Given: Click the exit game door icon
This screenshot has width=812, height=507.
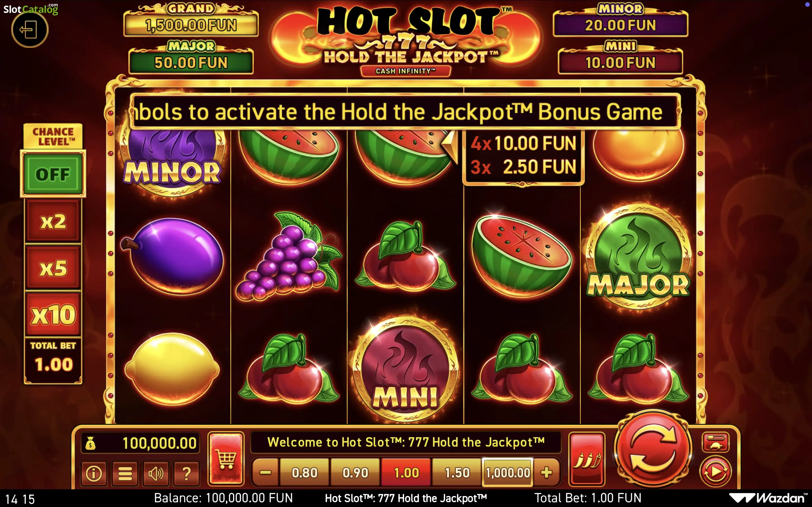Looking at the screenshot, I should pos(30,30).
